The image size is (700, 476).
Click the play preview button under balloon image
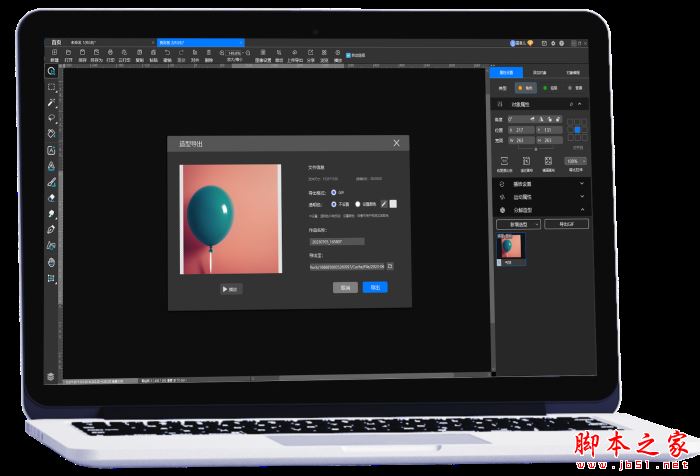231,289
